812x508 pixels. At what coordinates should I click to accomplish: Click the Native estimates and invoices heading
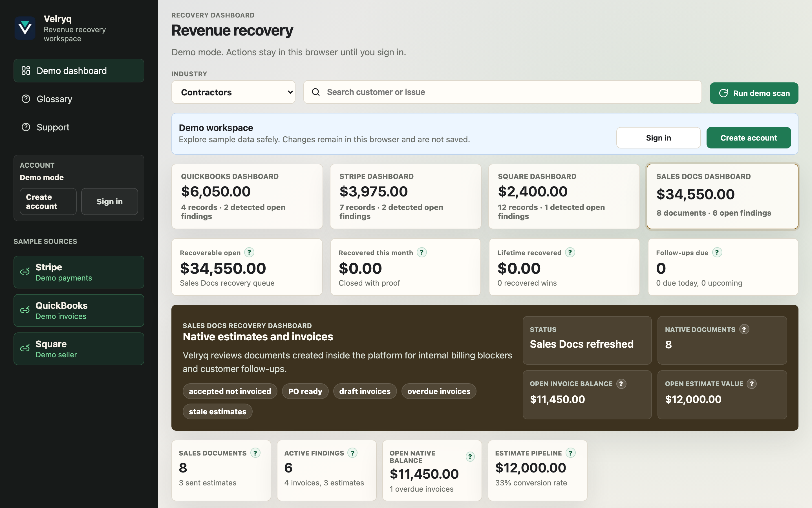tap(258, 337)
